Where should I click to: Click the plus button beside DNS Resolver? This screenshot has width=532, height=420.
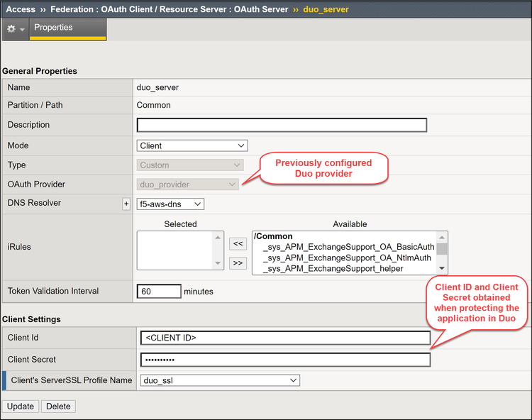tap(126, 204)
